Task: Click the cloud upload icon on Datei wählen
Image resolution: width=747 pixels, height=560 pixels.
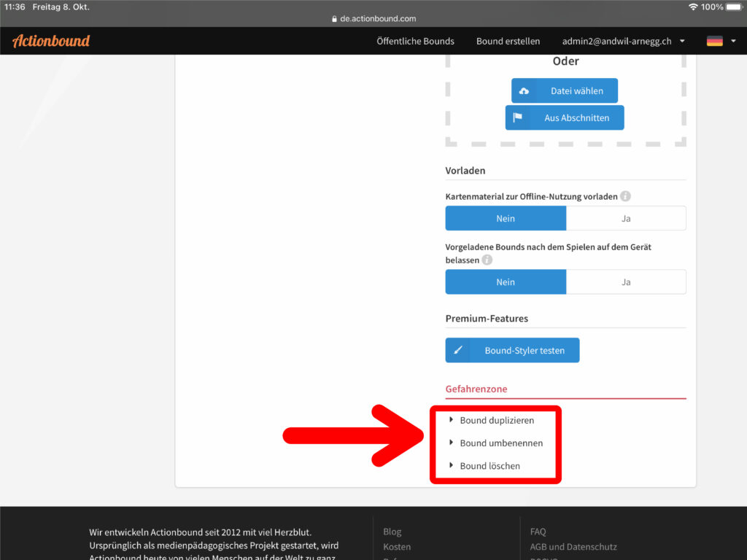Action: 524,91
